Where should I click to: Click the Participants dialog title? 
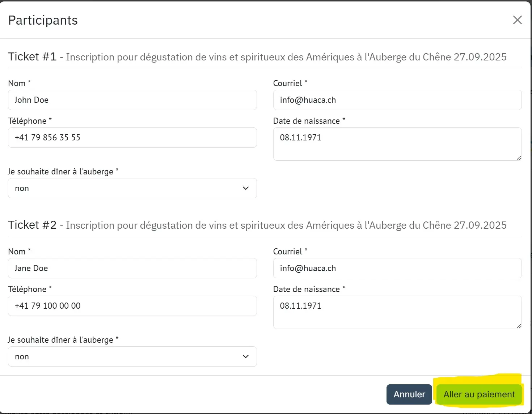pos(43,20)
